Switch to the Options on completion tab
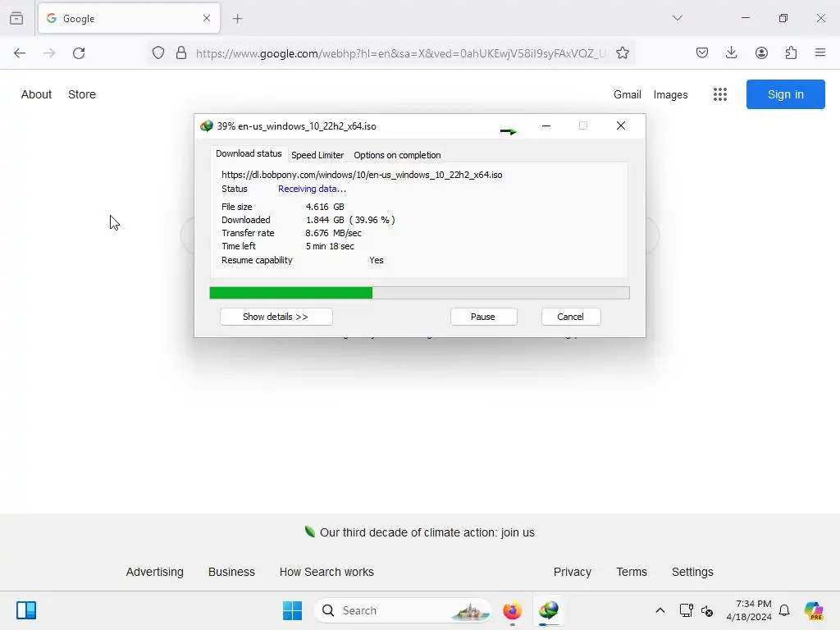This screenshot has height=630, width=840. pos(397,155)
